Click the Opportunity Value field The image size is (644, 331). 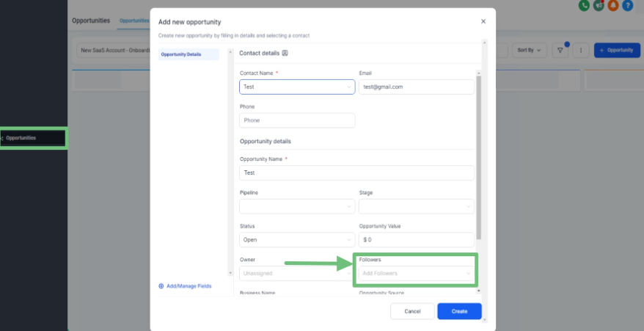(x=417, y=240)
